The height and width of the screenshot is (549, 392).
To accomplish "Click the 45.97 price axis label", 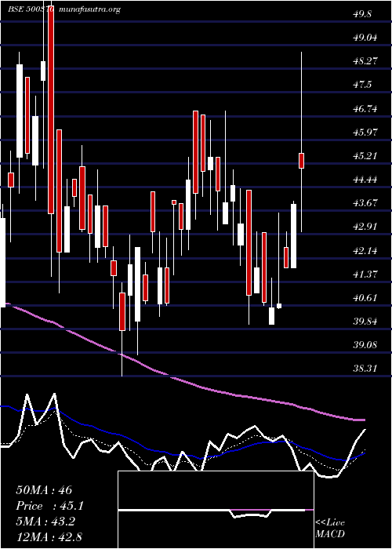I will (365, 132).
